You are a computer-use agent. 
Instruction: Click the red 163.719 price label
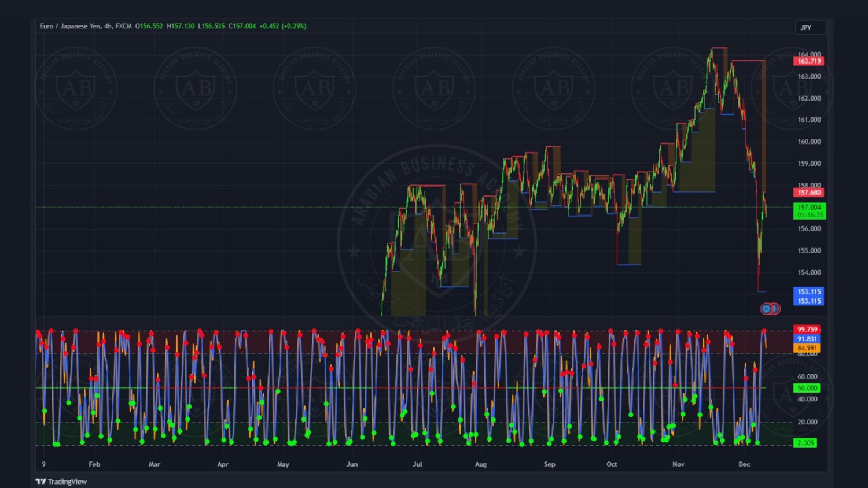tap(808, 61)
